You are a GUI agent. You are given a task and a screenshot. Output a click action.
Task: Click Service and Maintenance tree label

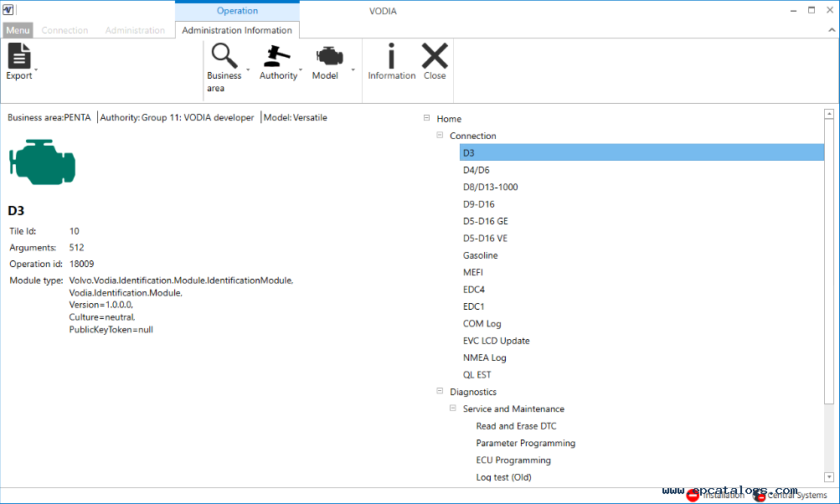513,409
